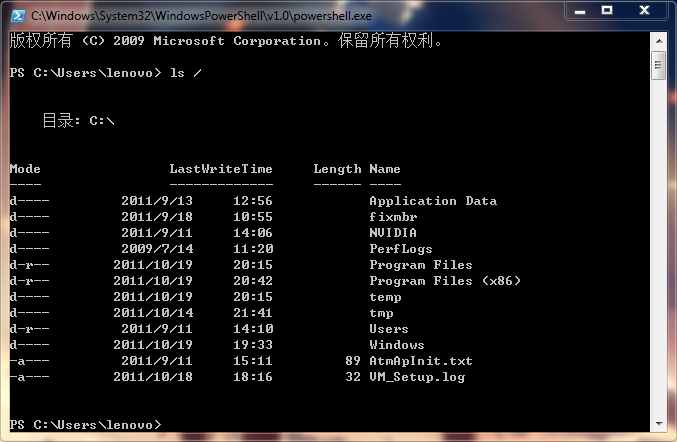Click the 'NVIDIA' folder name
677x442 pixels.
(x=393, y=233)
